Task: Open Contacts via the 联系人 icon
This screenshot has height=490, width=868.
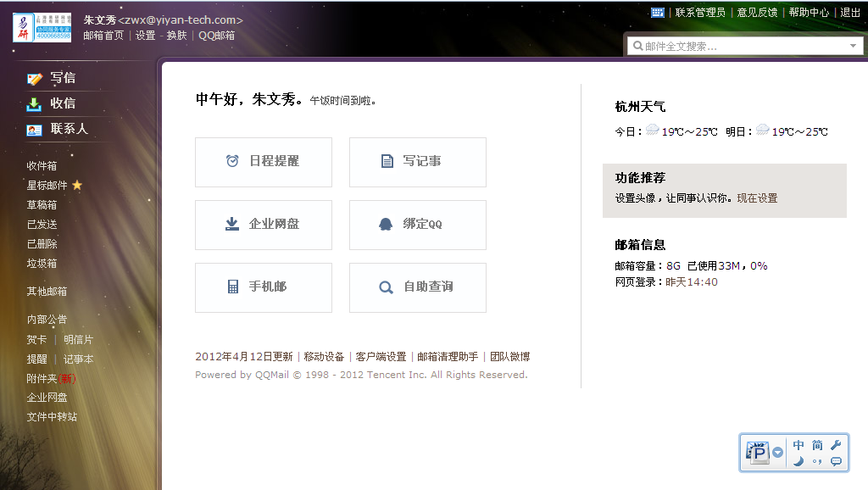Action: pos(34,130)
